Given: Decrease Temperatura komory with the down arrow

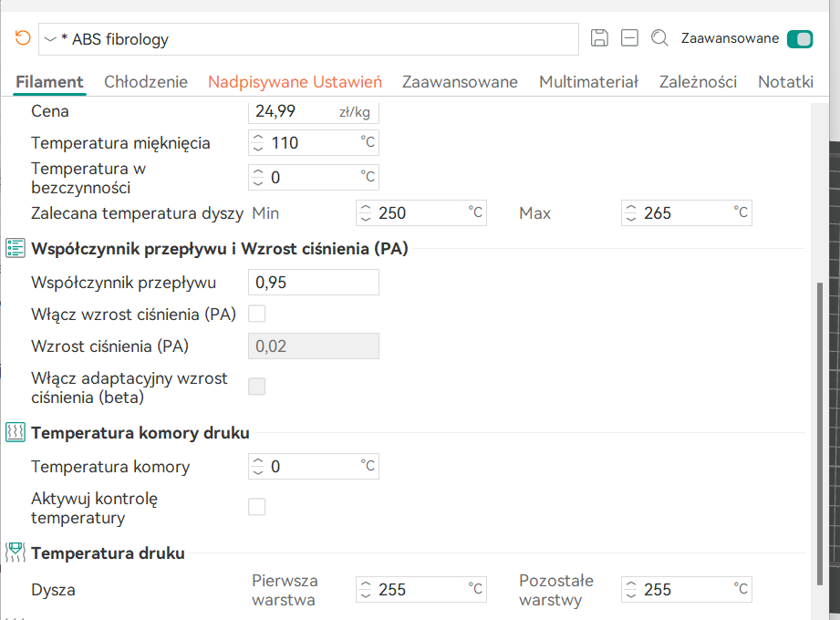Looking at the screenshot, I should point(258,472).
